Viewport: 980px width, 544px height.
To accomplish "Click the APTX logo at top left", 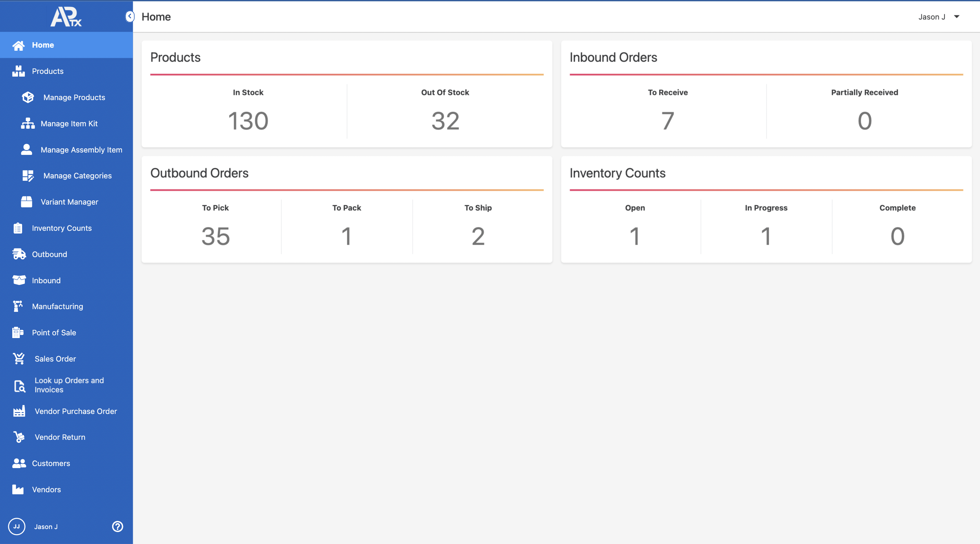I will (x=66, y=17).
